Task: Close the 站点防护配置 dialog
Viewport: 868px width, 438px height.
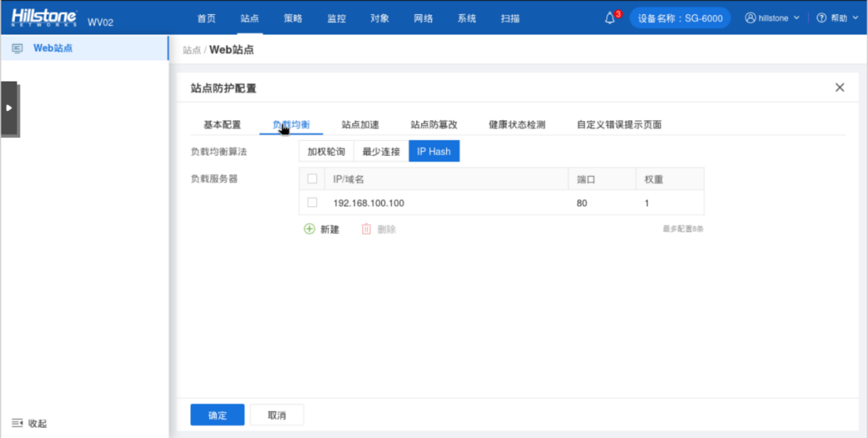Action: tap(840, 88)
